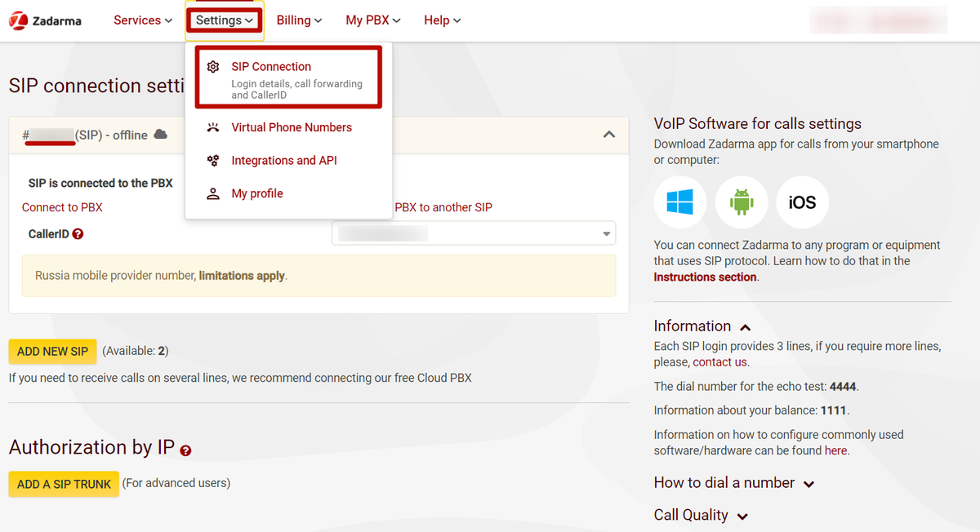The height and width of the screenshot is (532, 980).
Task: Click the My PBX menu chevron
Action: tap(397, 21)
